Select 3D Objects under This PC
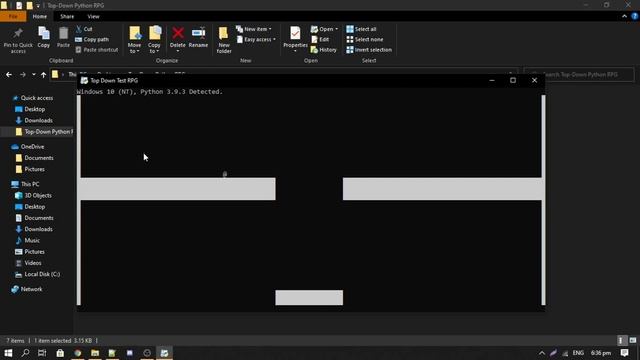This screenshot has height=360, width=640. coord(33,196)
